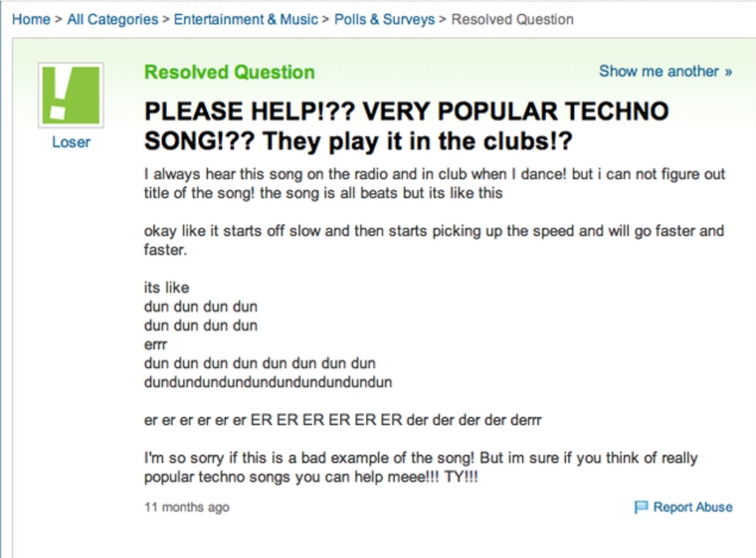Click the green exclamation avatar icon

pyautogui.click(x=71, y=96)
